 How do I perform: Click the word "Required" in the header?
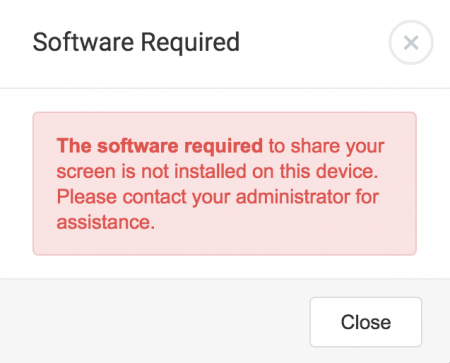[x=190, y=43]
